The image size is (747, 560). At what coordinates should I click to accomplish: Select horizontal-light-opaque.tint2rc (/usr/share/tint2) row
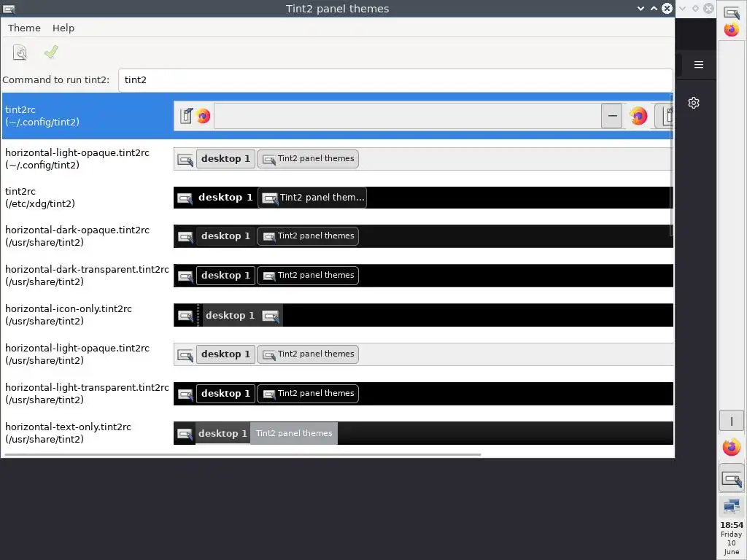point(336,354)
